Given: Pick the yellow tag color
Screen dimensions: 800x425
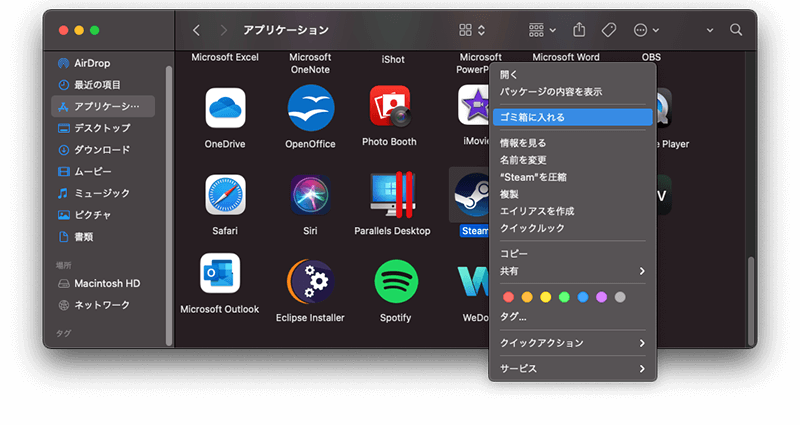Looking at the screenshot, I should pos(545,297).
